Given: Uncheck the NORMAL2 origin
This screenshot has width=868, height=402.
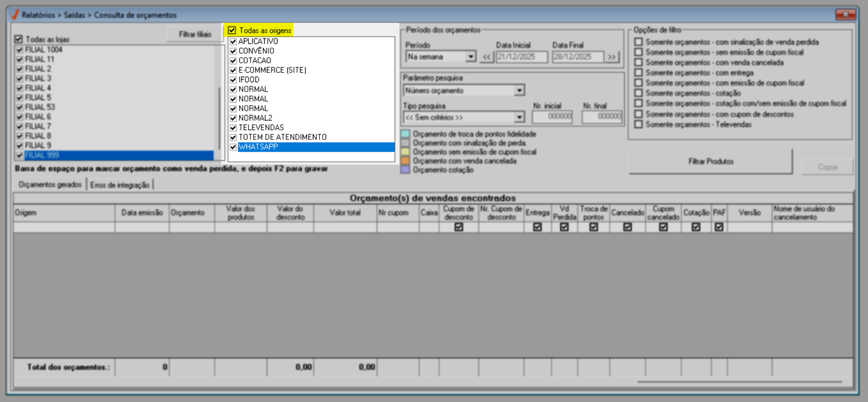Looking at the screenshot, I should pos(233,118).
